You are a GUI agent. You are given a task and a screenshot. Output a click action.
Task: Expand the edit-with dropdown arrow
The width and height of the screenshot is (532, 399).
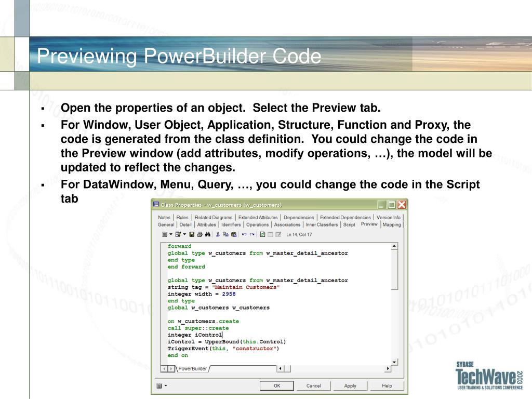(x=184, y=234)
